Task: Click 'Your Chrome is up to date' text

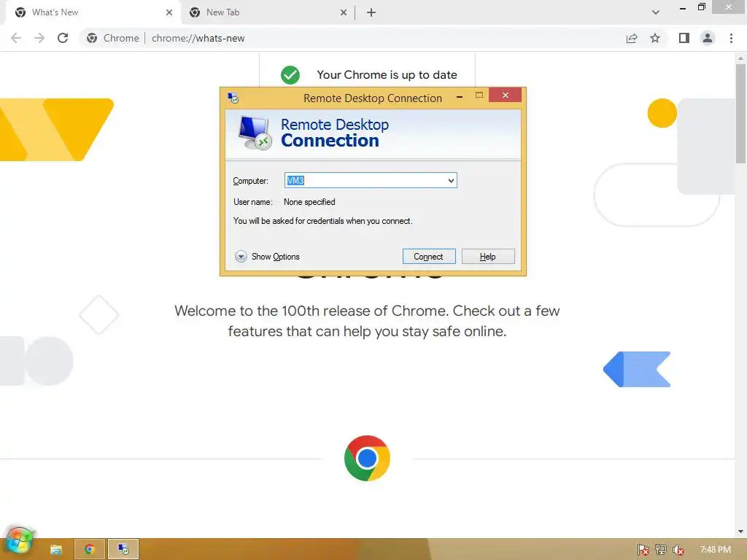Action: click(x=387, y=75)
